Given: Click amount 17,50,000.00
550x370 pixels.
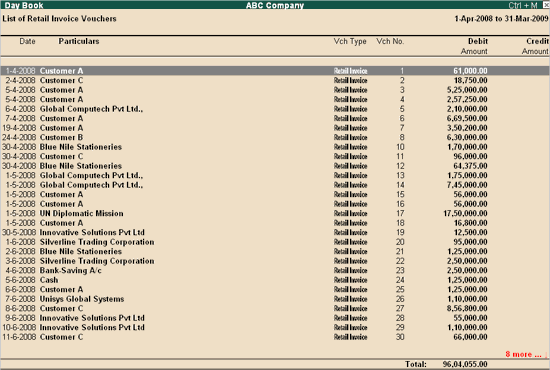Looking at the screenshot, I should click(x=465, y=213).
